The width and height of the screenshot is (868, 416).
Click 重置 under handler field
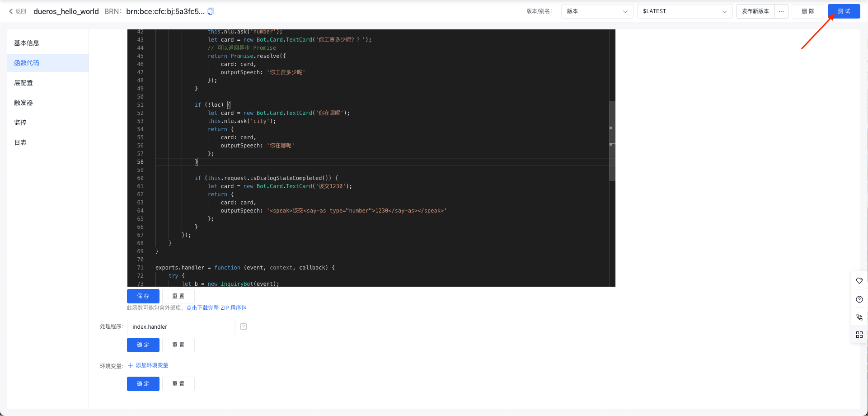click(178, 345)
